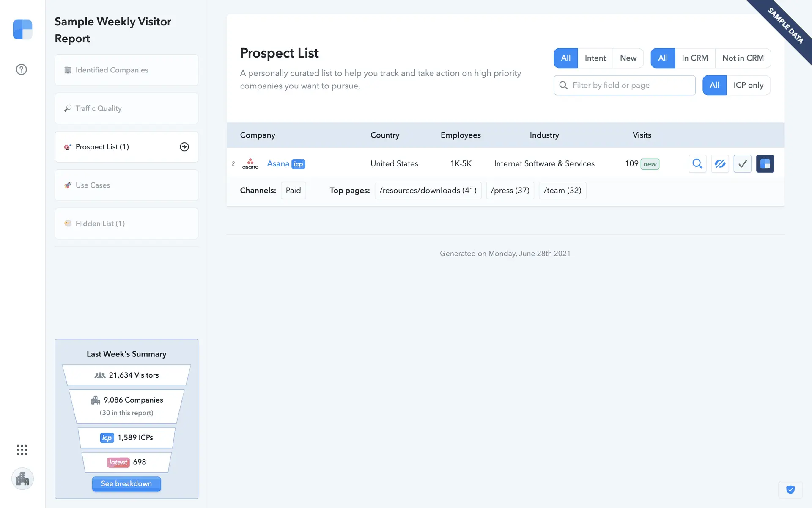Hide Asana with the crossed-eye icon
812x508 pixels.
720,164
